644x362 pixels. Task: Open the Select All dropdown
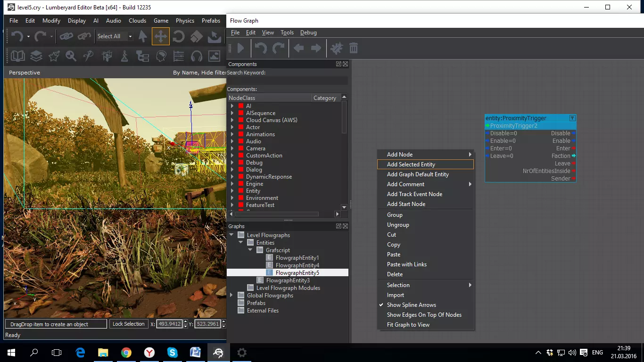[x=130, y=36]
